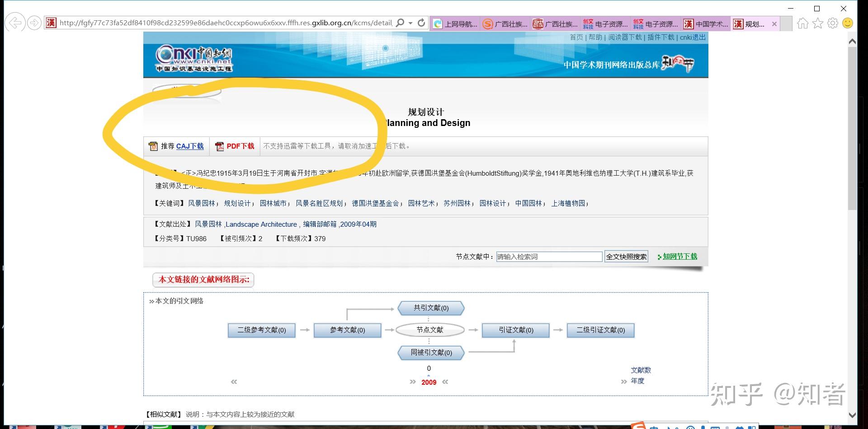868x429 pixels.
Task: Click the 请输入检索词 search field
Action: (x=549, y=257)
